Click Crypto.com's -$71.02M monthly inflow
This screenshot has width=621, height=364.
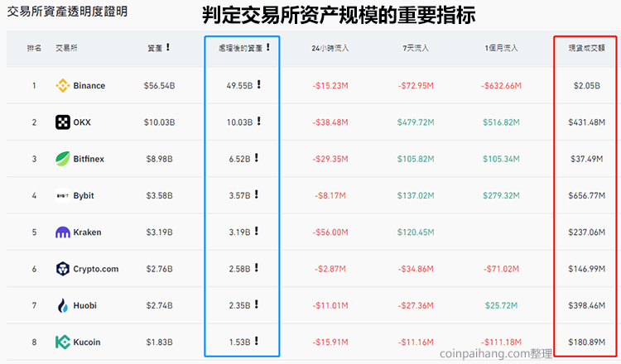click(x=501, y=269)
